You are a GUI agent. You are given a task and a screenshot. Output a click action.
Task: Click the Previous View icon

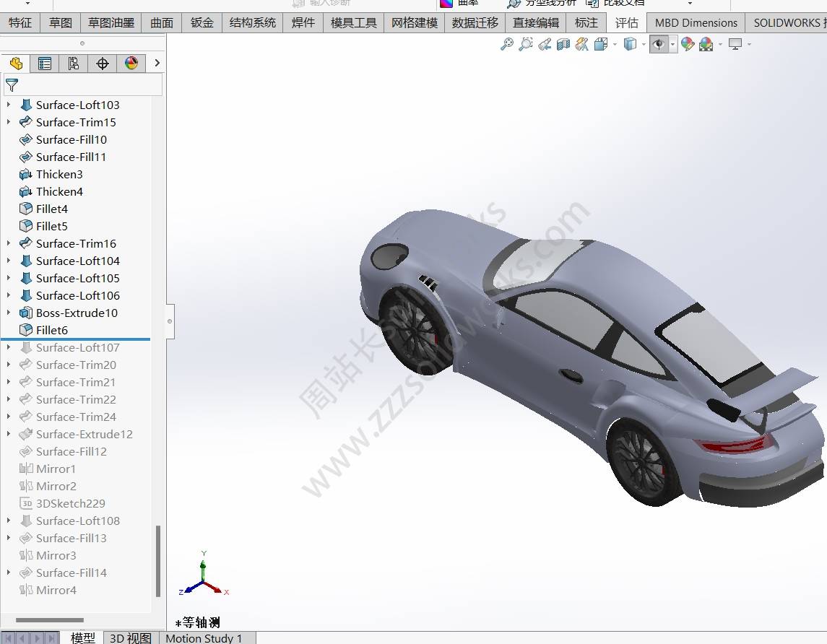545,45
